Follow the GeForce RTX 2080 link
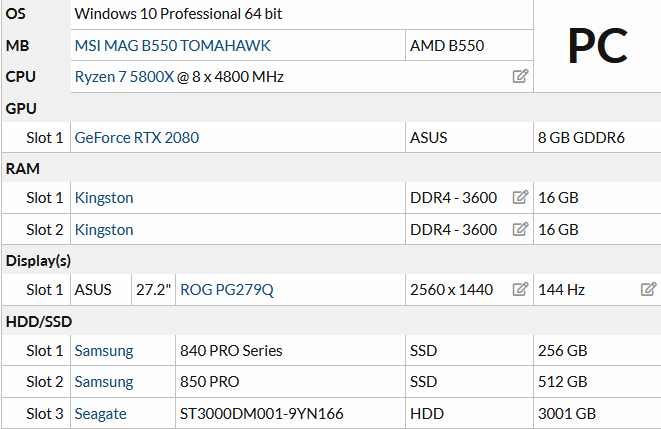This screenshot has width=661, height=429. (x=136, y=137)
